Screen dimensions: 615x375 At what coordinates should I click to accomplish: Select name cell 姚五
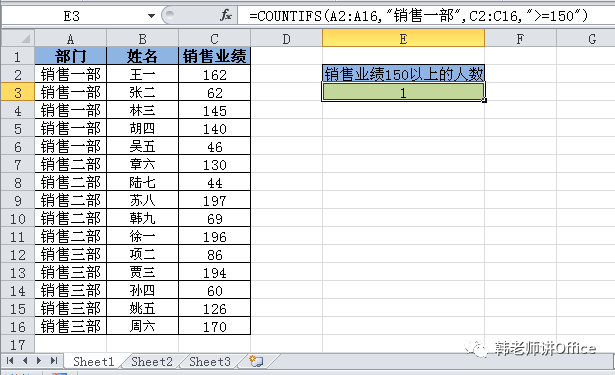tap(142, 308)
